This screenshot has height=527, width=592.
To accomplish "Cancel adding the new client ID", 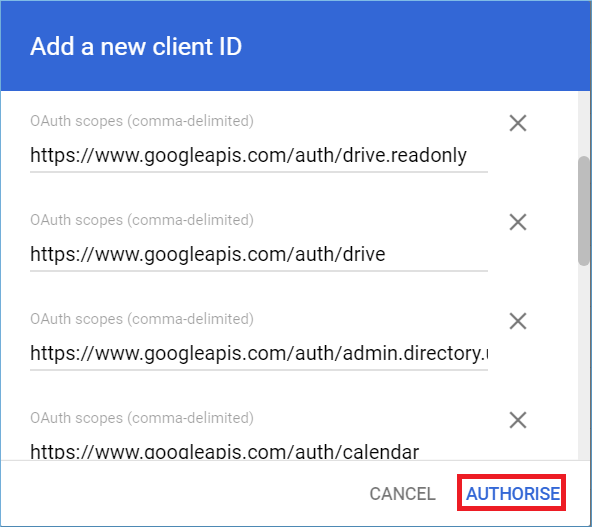I will pyautogui.click(x=402, y=494).
